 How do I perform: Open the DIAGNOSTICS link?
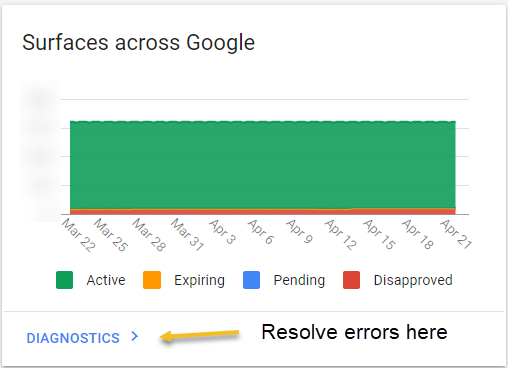point(73,338)
